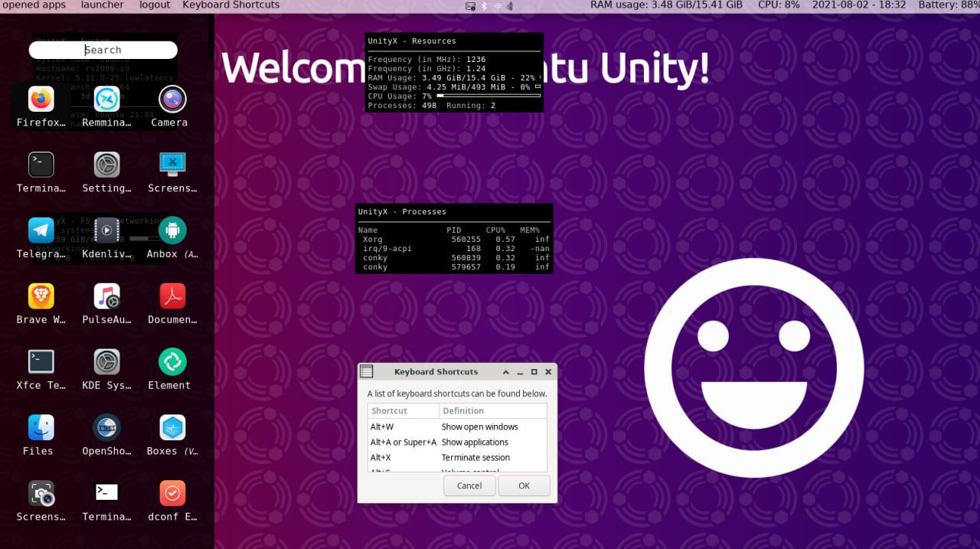Focus the launcher Search field
Viewport: 980px width, 549px height.
point(103,50)
